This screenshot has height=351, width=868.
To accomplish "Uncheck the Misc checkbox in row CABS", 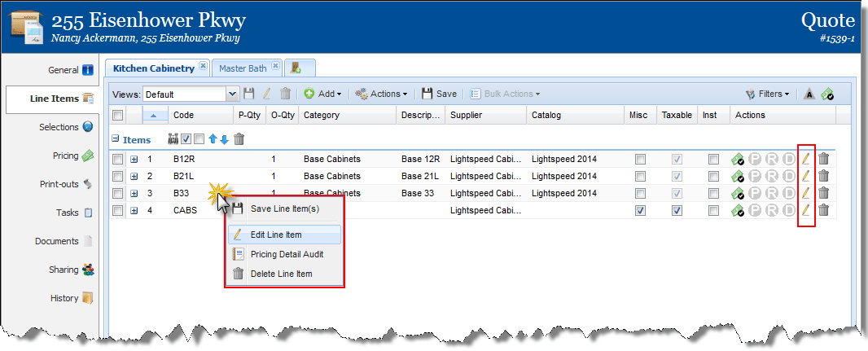I will pos(641,211).
